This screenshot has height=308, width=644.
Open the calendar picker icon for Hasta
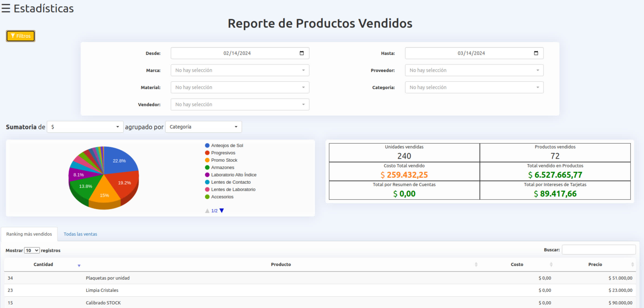(x=536, y=53)
